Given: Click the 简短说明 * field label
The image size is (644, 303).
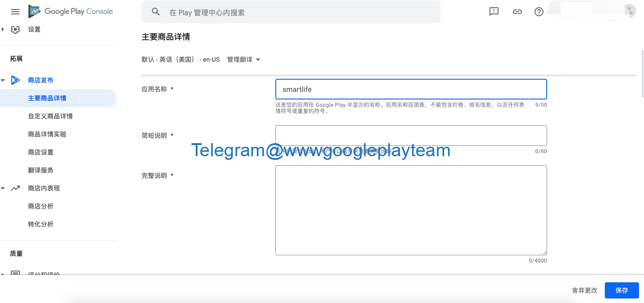Looking at the screenshot, I should tap(157, 136).
